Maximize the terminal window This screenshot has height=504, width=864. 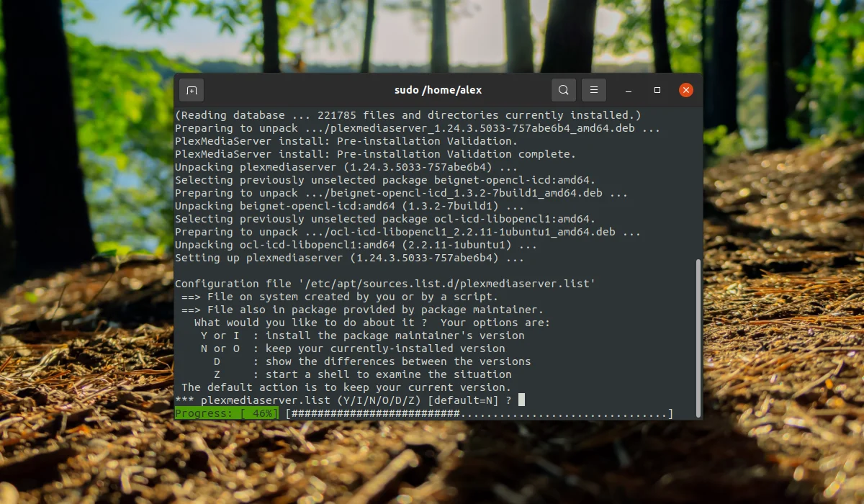coord(657,90)
